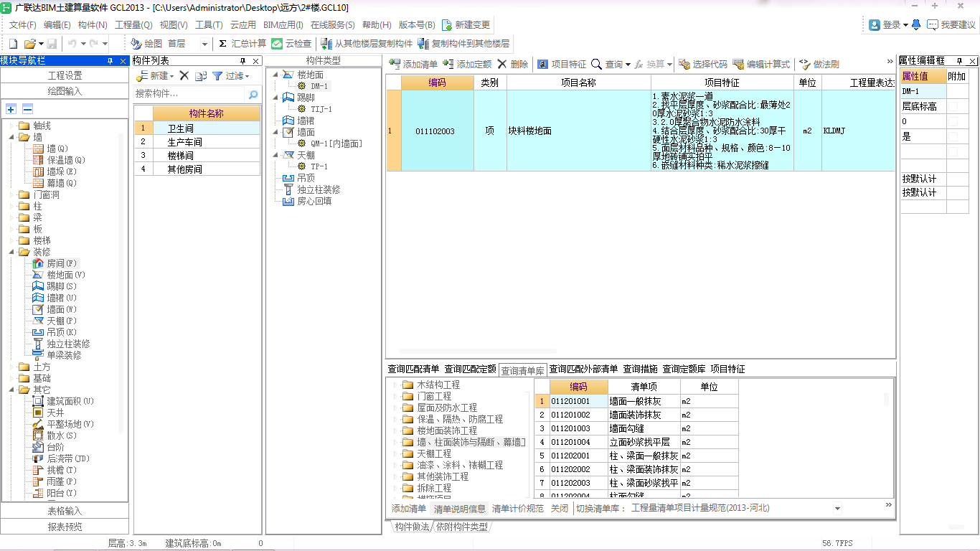Tick the 附加 checkbox for 层底标高 row
This screenshot has width=980, height=551.
(x=953, y=106)
